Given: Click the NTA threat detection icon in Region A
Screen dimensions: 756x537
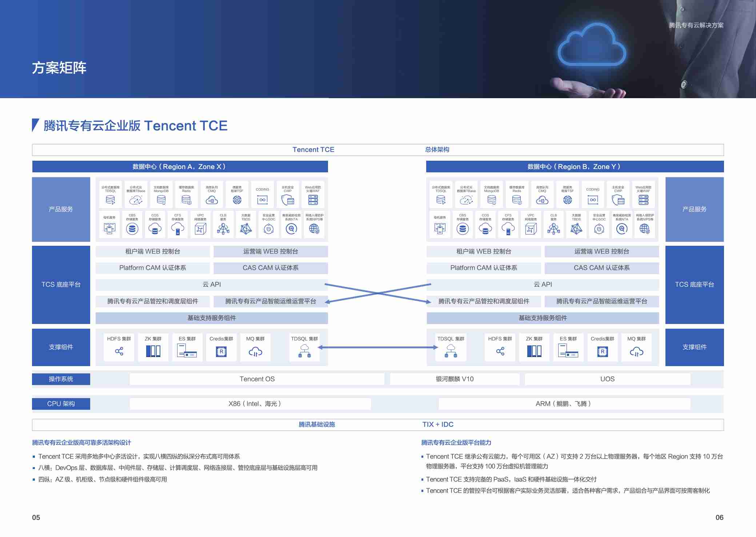Looking at the screenshot, I should [x=292, y=229].
